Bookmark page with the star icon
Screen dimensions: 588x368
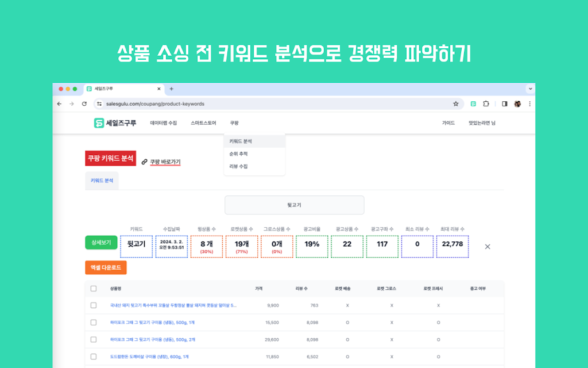(455, 104)
